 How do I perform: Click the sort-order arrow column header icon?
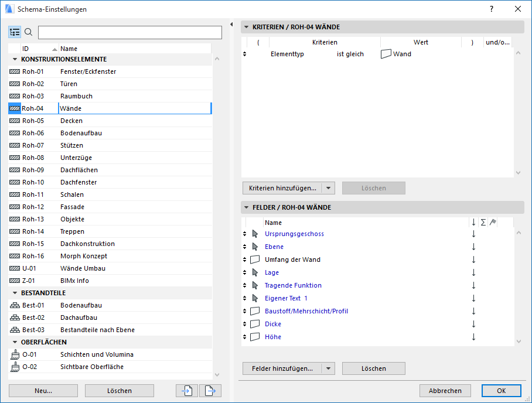click(473, 223)
